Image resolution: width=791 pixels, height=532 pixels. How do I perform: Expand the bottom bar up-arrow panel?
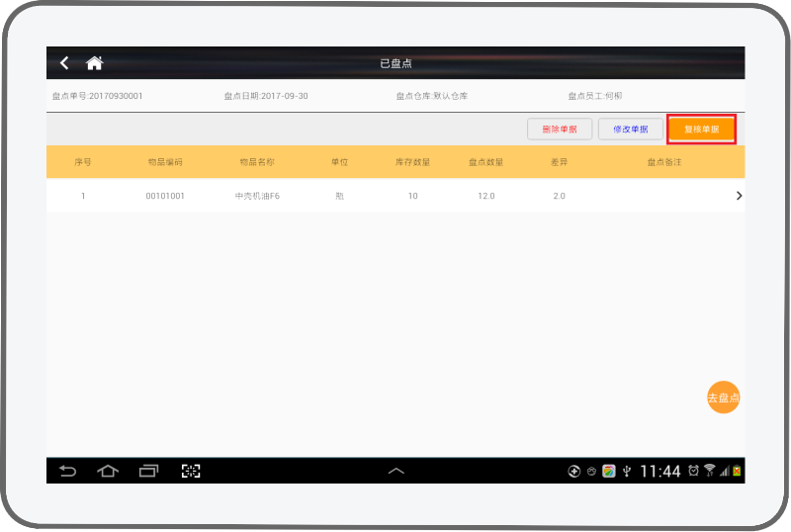[x=395, y=472]
